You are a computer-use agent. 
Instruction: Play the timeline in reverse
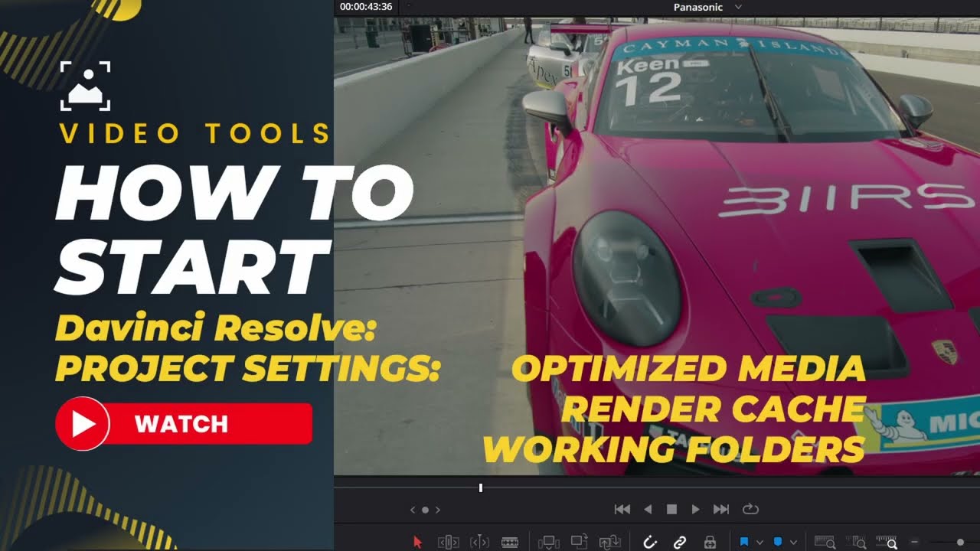648,509
